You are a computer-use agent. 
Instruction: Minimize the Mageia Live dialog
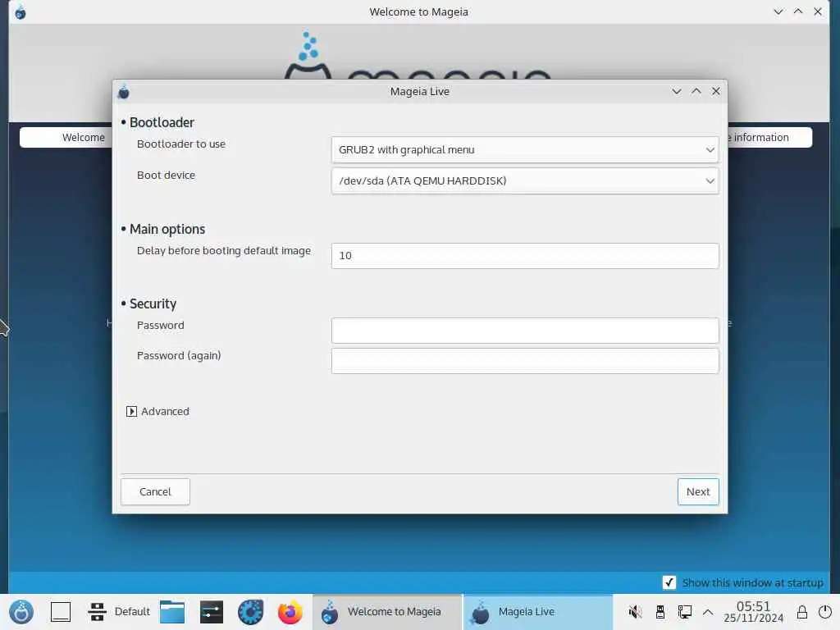click(677, 92)
